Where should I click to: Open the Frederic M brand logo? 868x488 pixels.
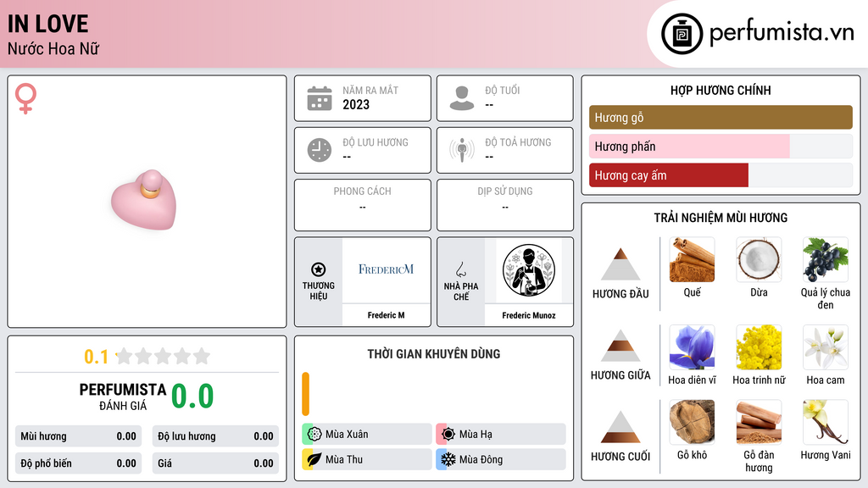[x=386, y=270]
